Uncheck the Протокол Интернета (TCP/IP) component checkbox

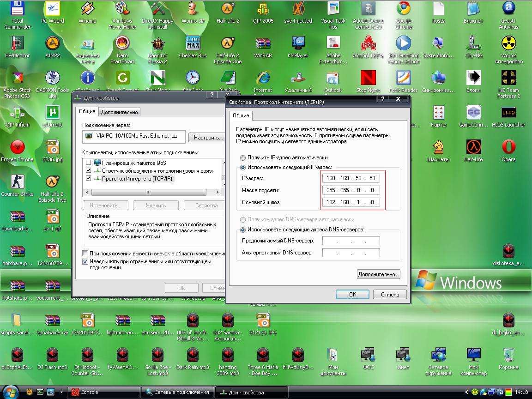(x=89, y=178)
